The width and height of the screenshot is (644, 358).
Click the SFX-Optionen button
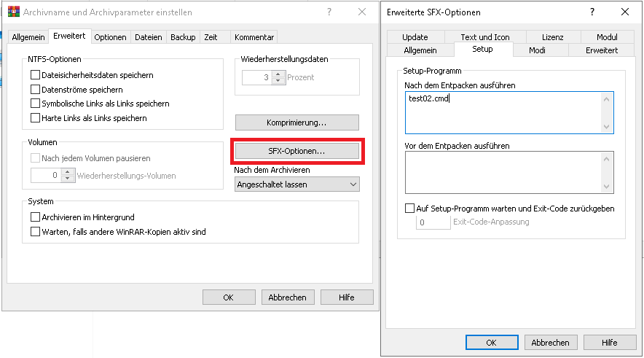point(297,151)
